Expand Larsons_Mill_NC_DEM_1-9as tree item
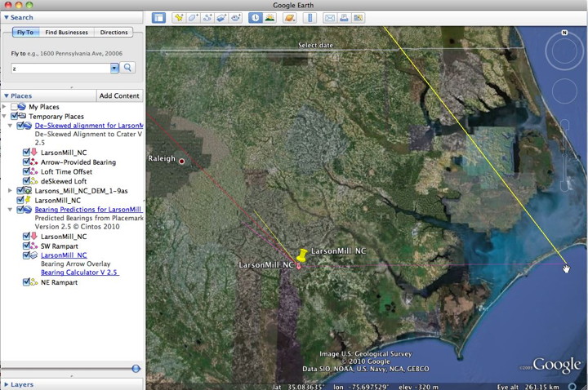This screenshot has height=390, width=588. pos(9,190)
